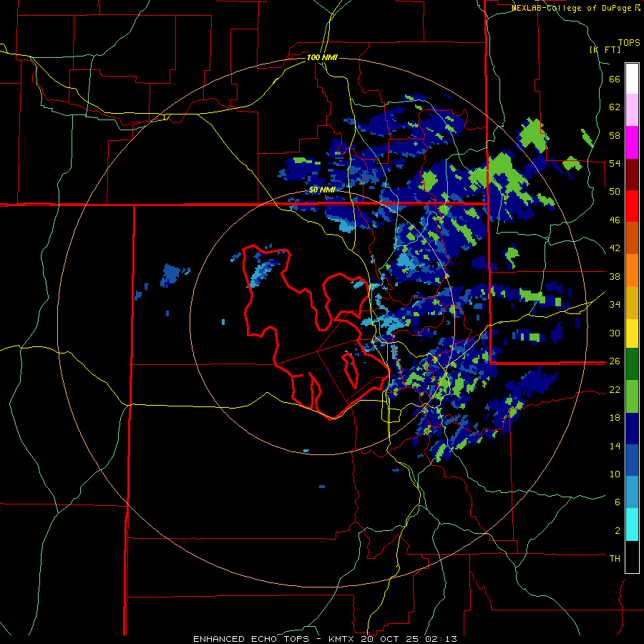Click the 'TOPS' legend title

[x=629, y=42]
